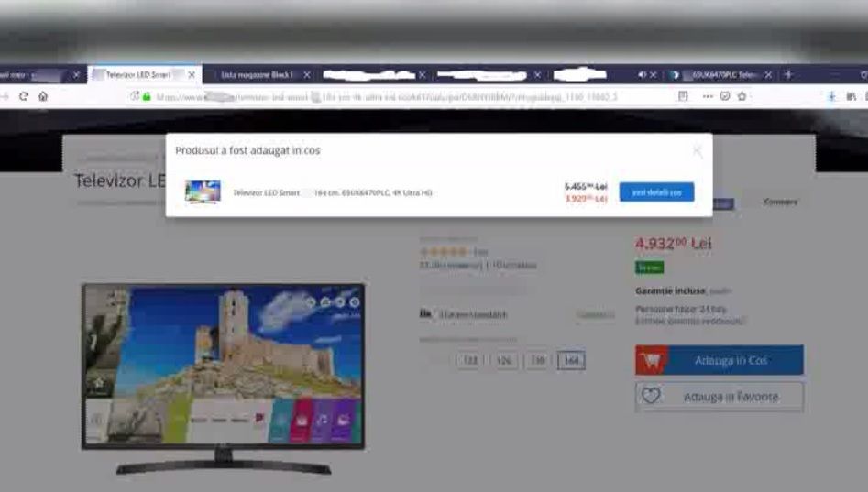
Task: Bookmark this page with the star icon
Action: coord(742,96)
